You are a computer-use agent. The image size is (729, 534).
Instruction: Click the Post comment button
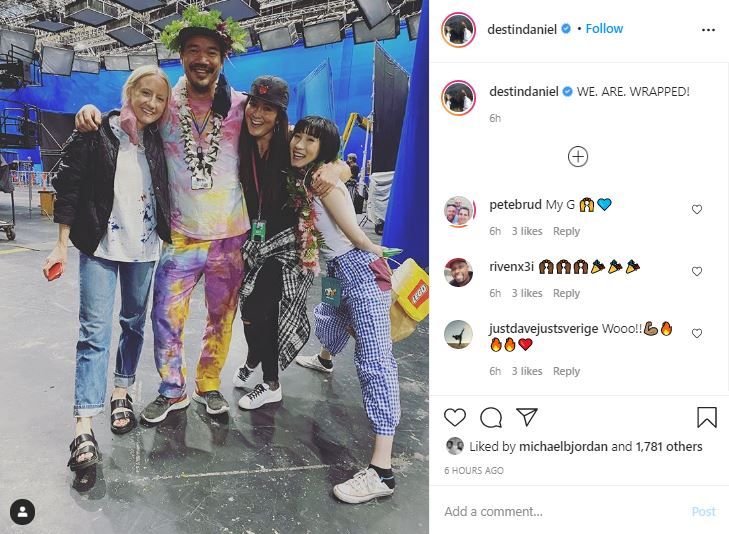tap(703, 512)
